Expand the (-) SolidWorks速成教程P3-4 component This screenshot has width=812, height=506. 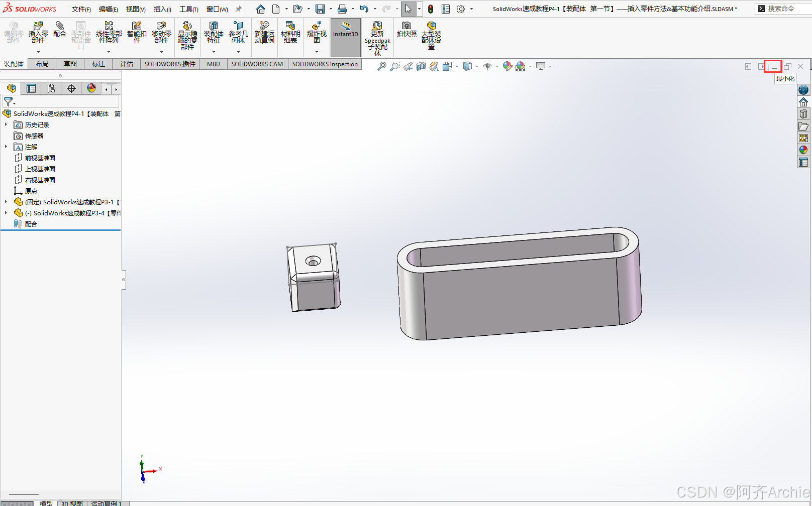coord(6,213)
